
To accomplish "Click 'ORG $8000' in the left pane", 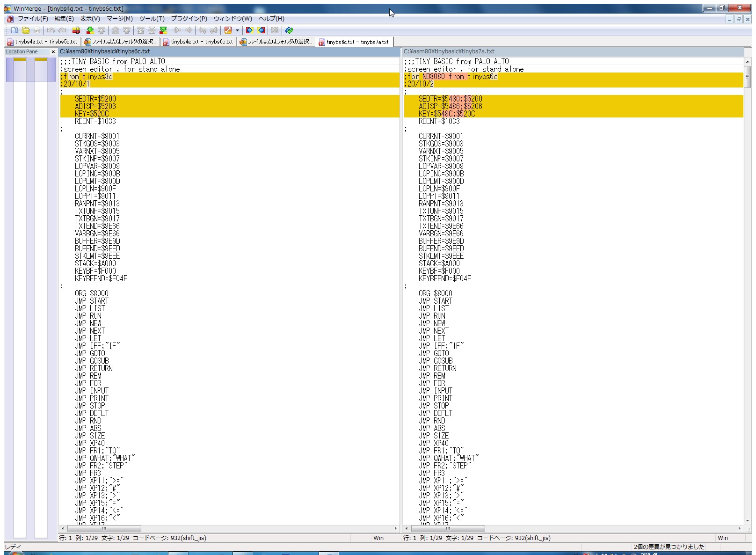I will pos(92,293).
